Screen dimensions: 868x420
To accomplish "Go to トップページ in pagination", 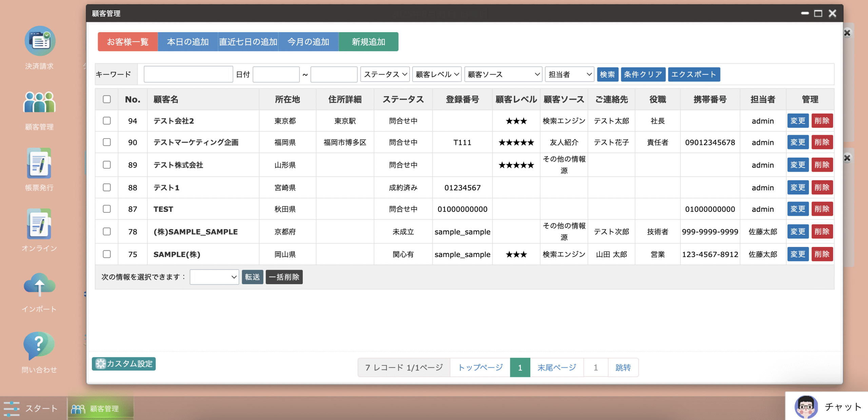I will tap(480, 367).
